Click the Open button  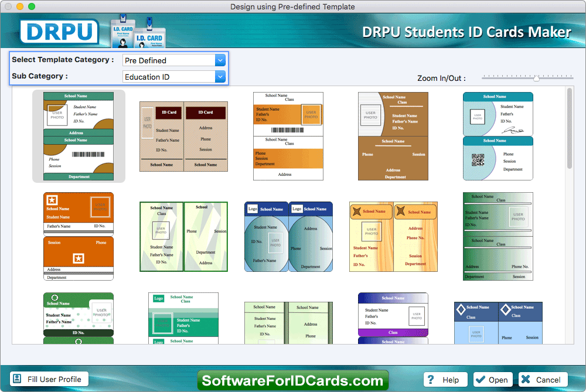click(494, 380)
